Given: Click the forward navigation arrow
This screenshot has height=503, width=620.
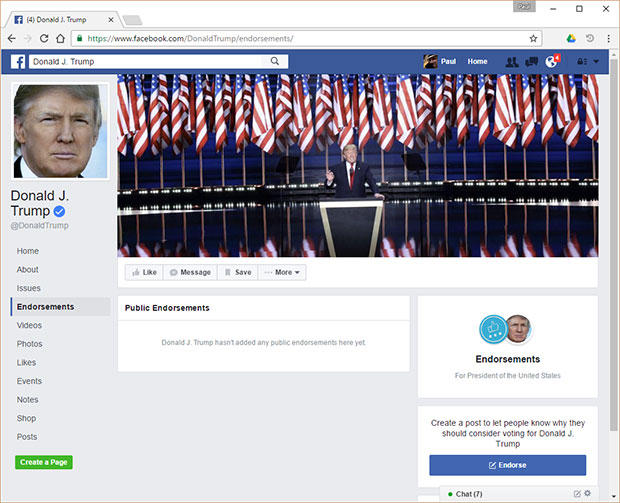Looking at the screenshot, I should coord(28,38).
